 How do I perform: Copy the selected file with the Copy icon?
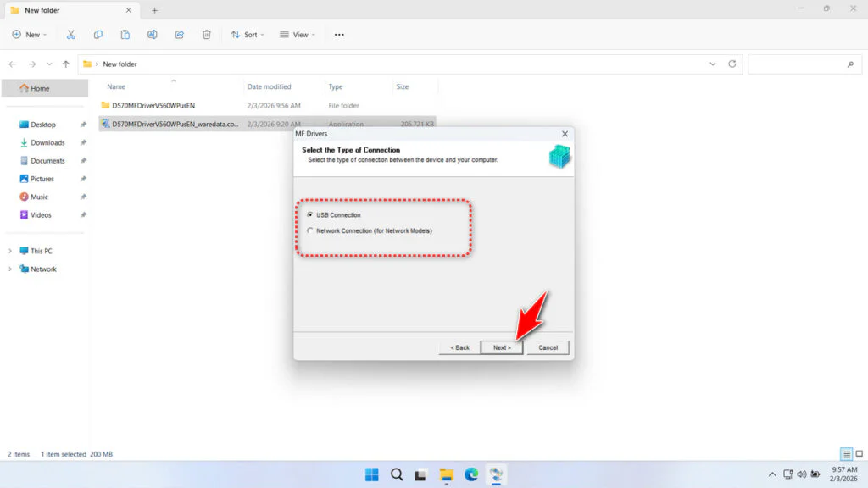98,34
